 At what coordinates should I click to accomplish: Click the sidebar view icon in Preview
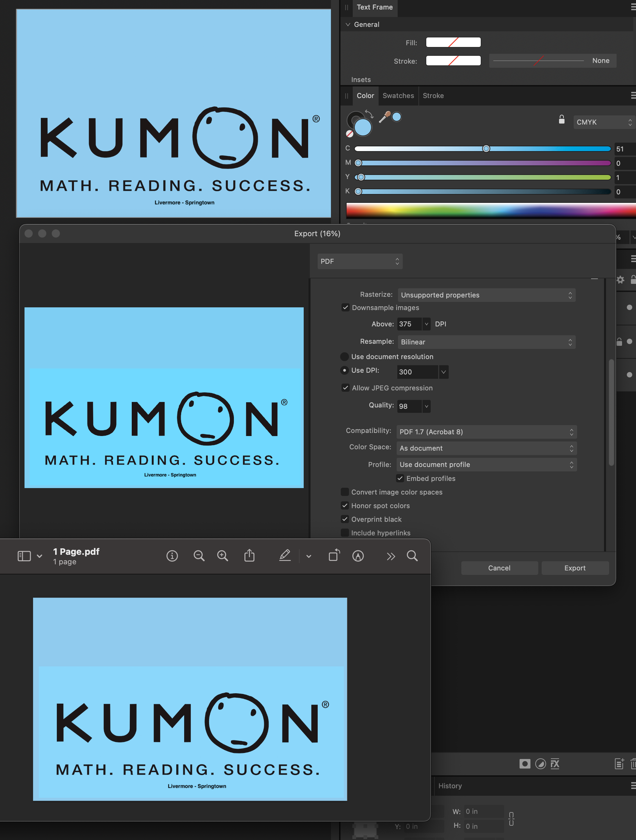(x=24, y=556)
